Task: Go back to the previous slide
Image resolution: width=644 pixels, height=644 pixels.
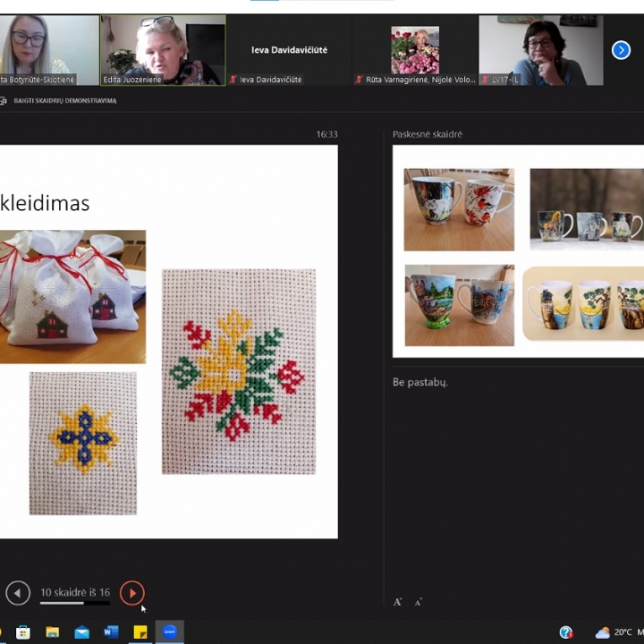Action: 17,592
